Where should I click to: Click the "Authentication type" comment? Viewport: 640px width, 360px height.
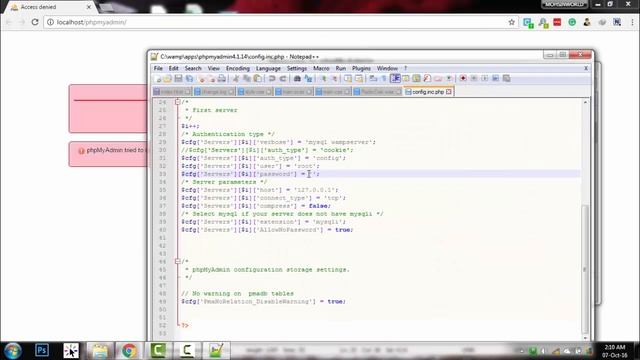coord(228,134)
